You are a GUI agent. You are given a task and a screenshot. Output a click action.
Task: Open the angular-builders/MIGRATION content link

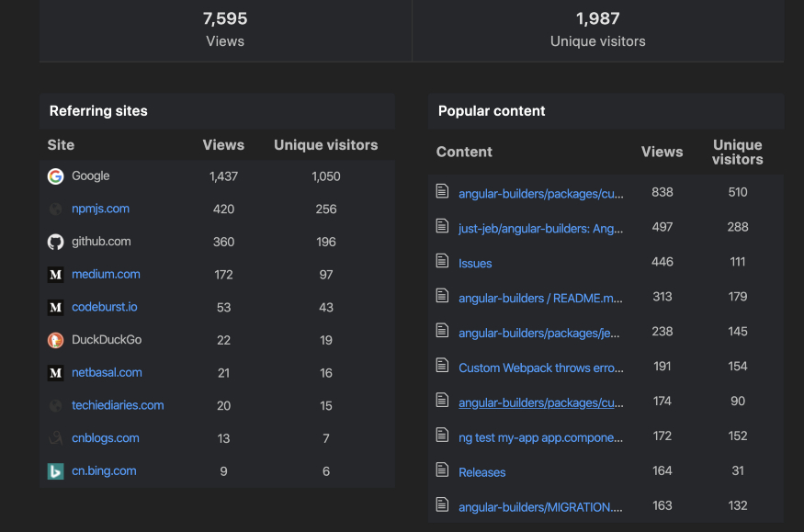pyautogui.click(x=540, y=507)
